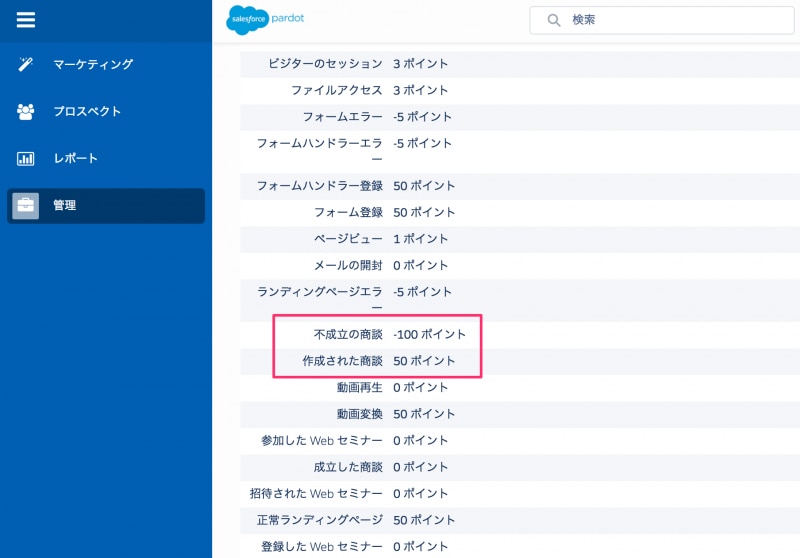Image resolution: width=800 pixels, height=558 pixels.
Task: Click the Marketing wand icon
Action: coord(26,64)
